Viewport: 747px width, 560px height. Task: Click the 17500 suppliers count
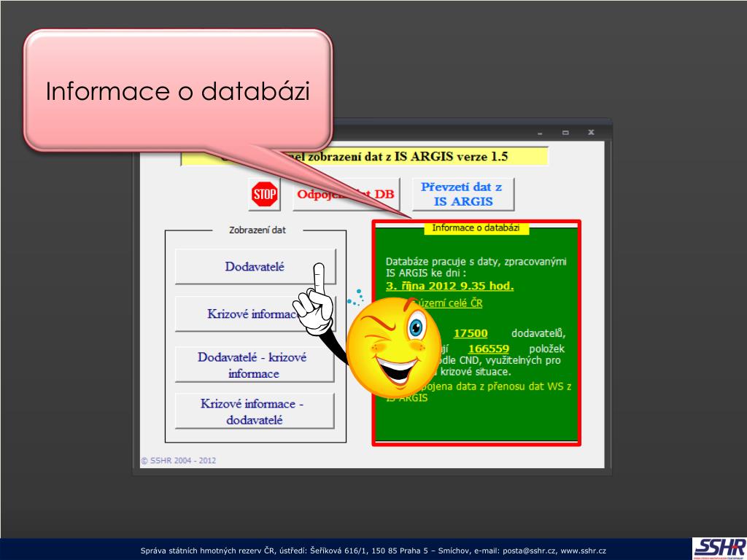(x=471, y=333)
